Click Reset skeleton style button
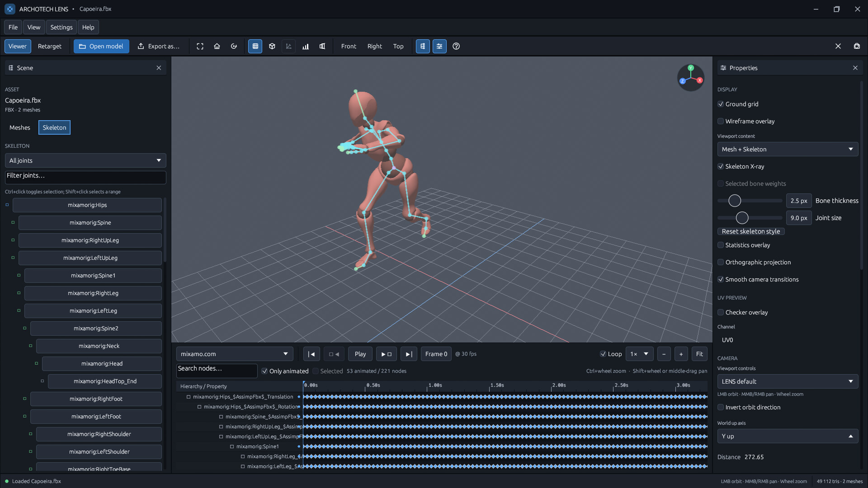The image size is (868, 488). point(751,231)
